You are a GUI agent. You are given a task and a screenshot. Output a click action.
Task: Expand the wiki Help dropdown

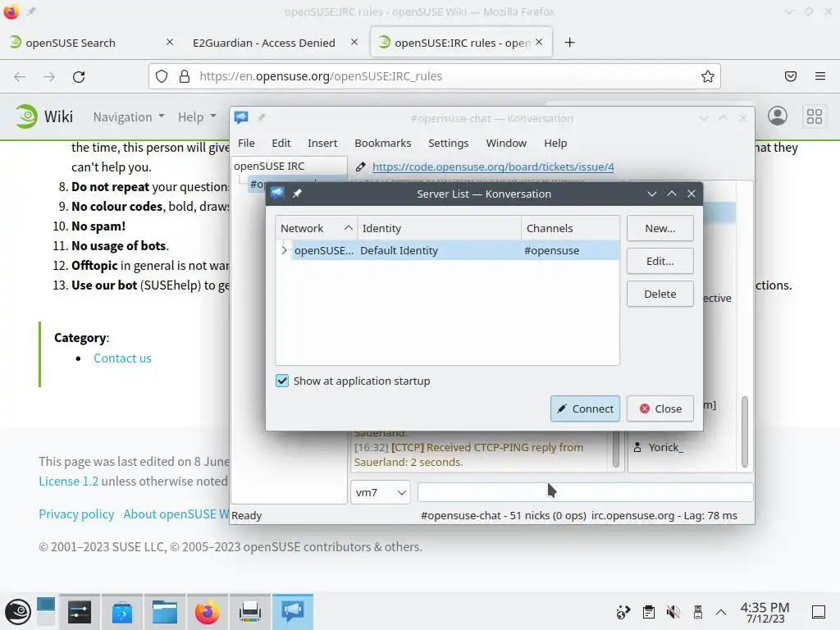pos(197,116)
